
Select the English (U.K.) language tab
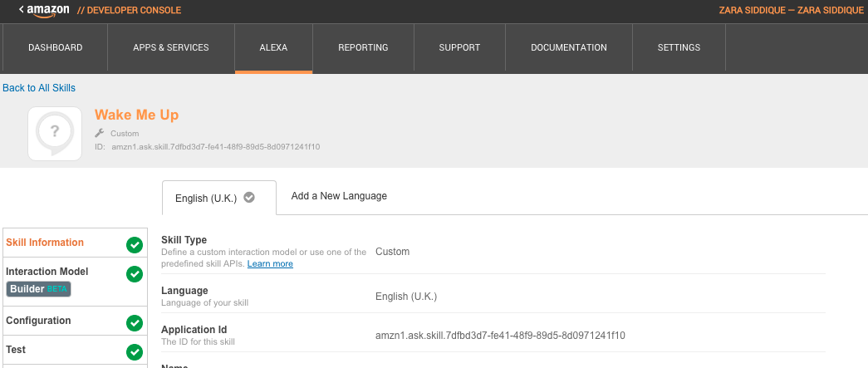coord(219,198)
